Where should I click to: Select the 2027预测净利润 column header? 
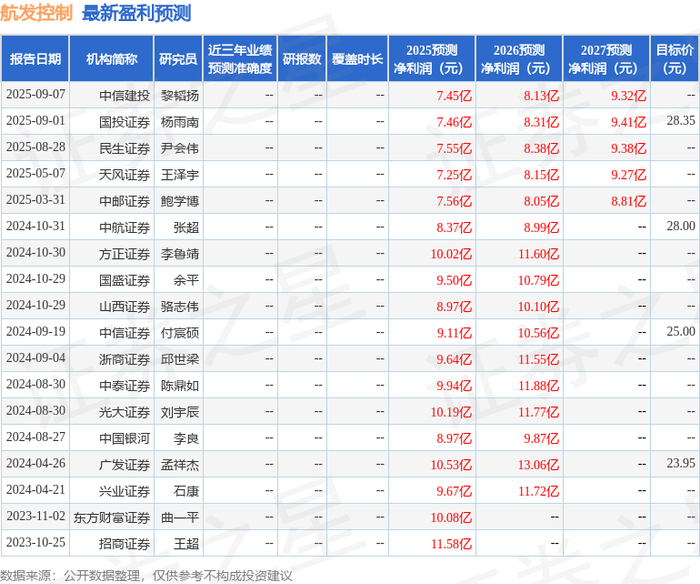[606, 59]
